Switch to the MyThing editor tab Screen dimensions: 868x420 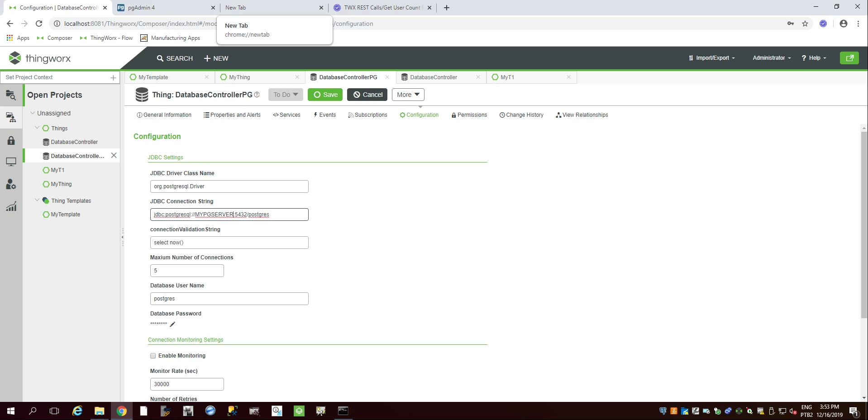tap(239, 77)
